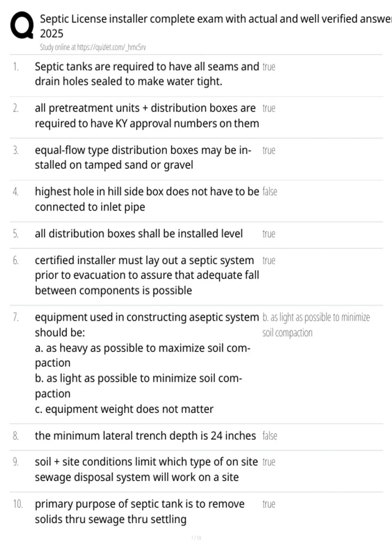This screenshot has width=392, height=556.
Task: Select option b as light as possible
Action: [139, 386]
